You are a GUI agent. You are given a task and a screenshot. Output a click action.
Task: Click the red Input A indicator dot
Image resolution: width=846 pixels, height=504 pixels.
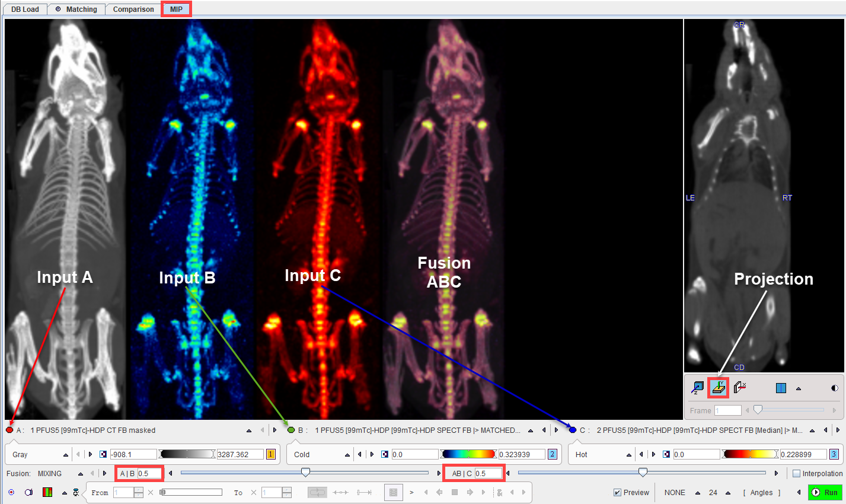pos(9,430)
